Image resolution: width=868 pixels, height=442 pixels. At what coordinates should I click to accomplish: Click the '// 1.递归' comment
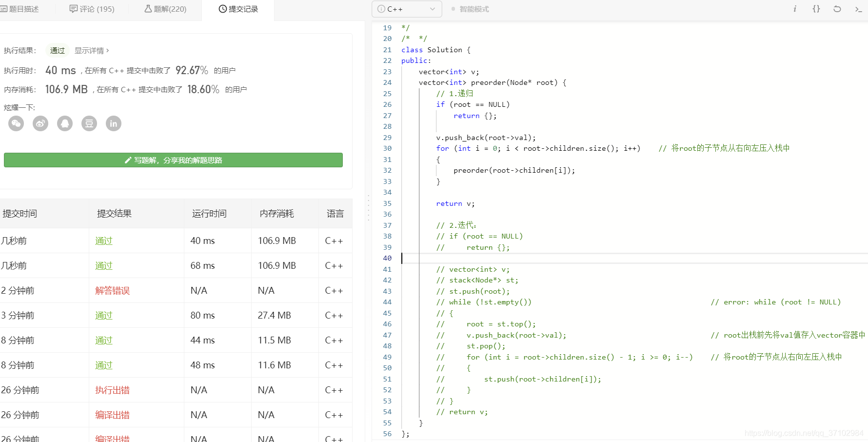pyautogui.click(x=454, y=94)
